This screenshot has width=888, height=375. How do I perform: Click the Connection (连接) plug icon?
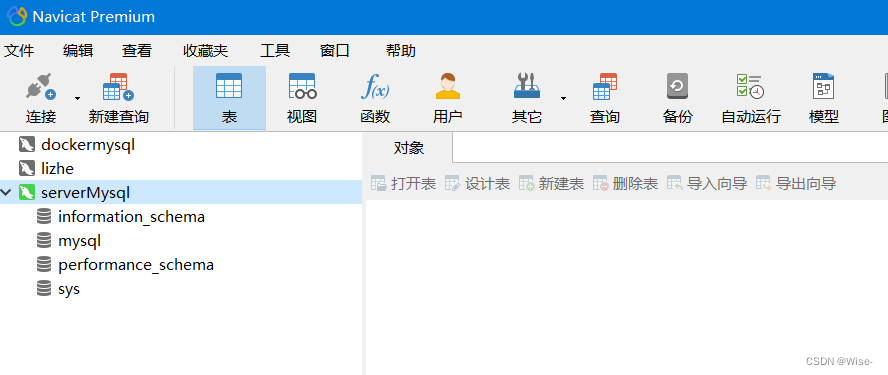(41, 87)
